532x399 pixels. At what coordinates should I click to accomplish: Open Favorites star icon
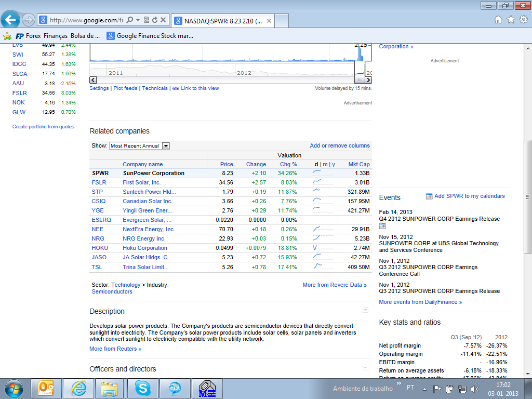(x=511, y=20)
